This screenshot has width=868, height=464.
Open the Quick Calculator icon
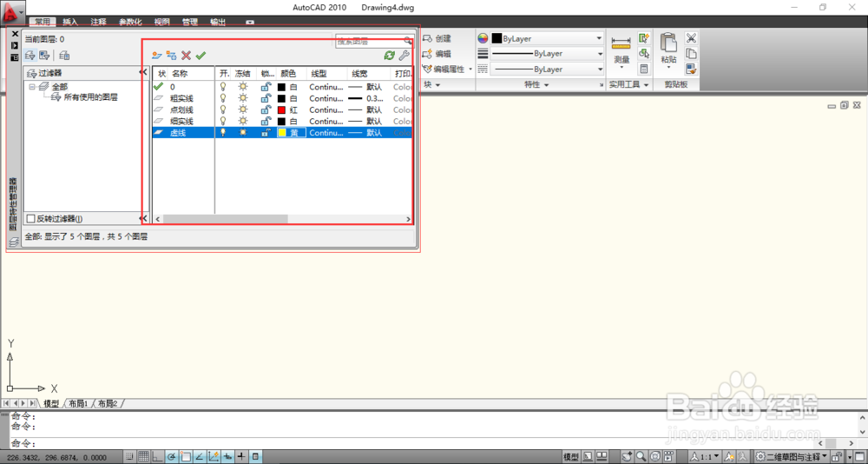point(644,69)
